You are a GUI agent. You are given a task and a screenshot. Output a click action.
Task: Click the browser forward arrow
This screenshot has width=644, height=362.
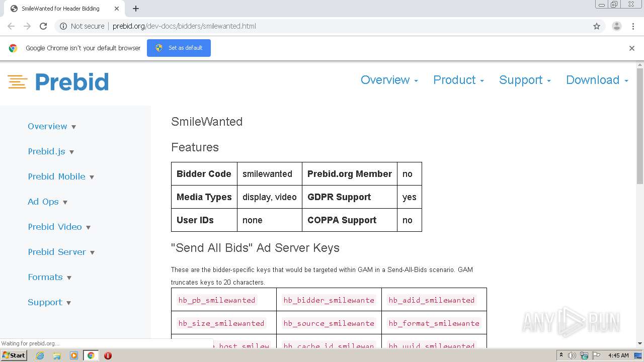[27, 26]
